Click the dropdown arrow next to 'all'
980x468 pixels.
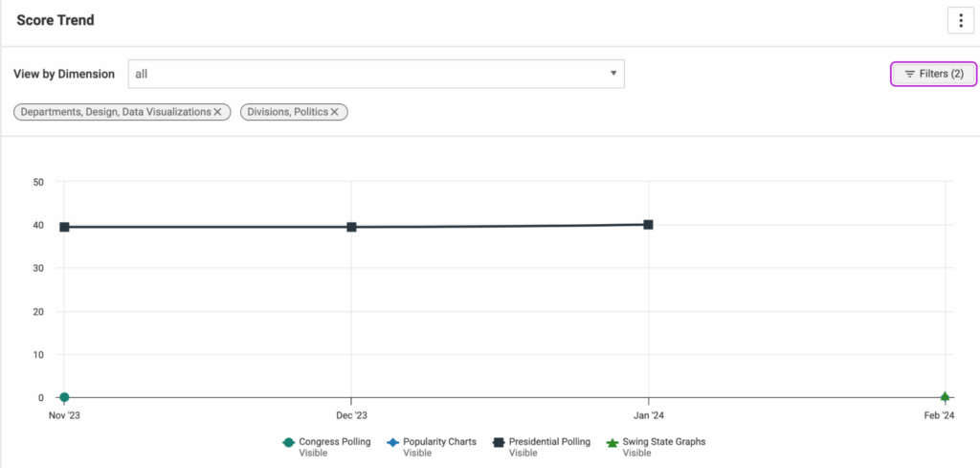pos(613,74)
